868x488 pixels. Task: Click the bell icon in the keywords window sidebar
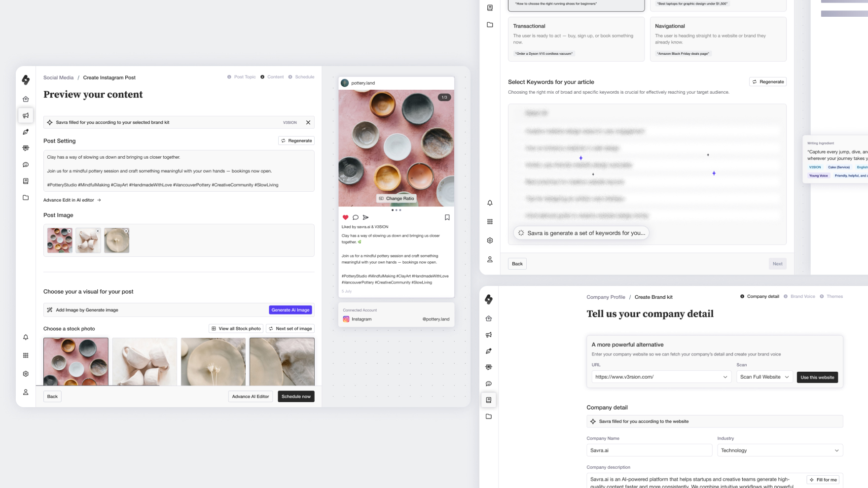[490, 203]
